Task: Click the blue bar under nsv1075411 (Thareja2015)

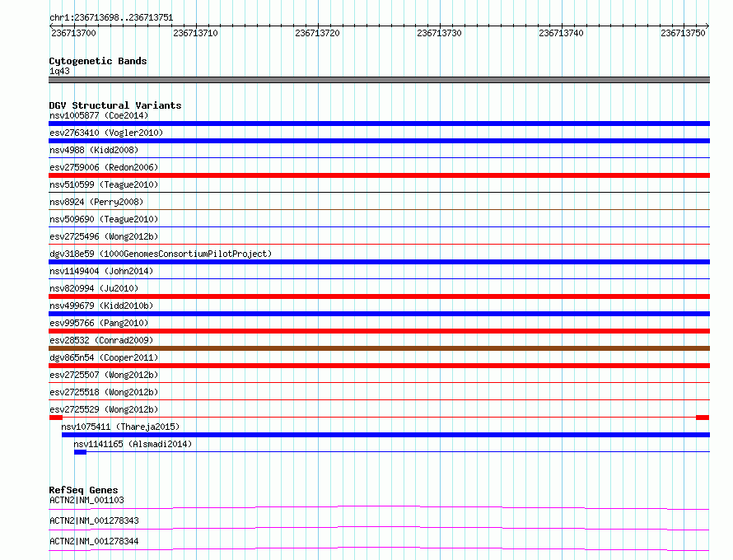Action: pyautogui.click(x=385, y=435)
